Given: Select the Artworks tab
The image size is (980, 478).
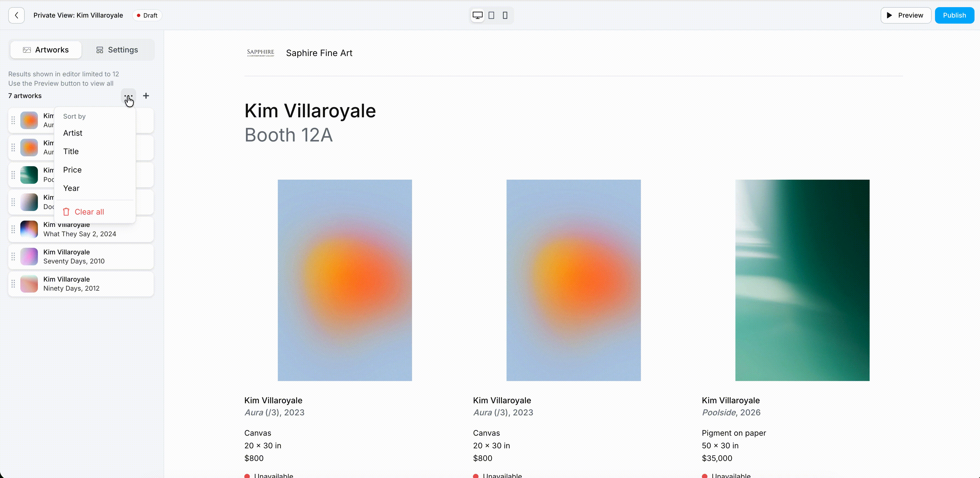Looking at the screenshot, I should pos(46,50).
